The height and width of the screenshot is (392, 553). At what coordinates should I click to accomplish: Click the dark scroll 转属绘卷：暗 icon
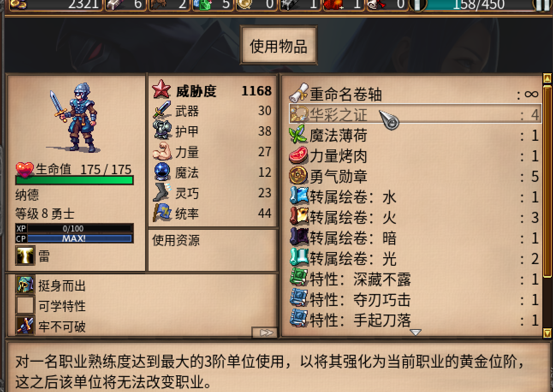(299, 238)
